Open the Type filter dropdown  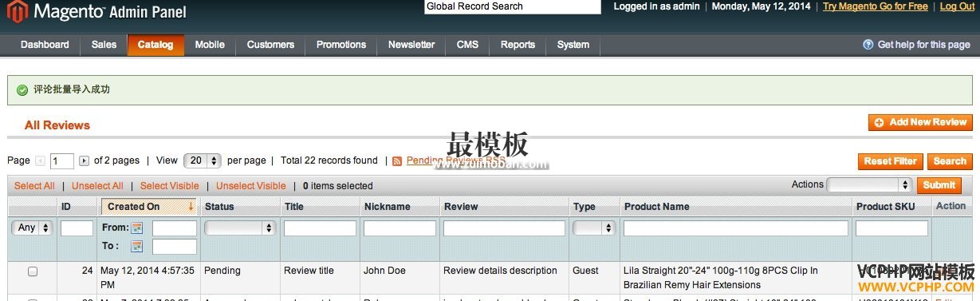(594, 228)
